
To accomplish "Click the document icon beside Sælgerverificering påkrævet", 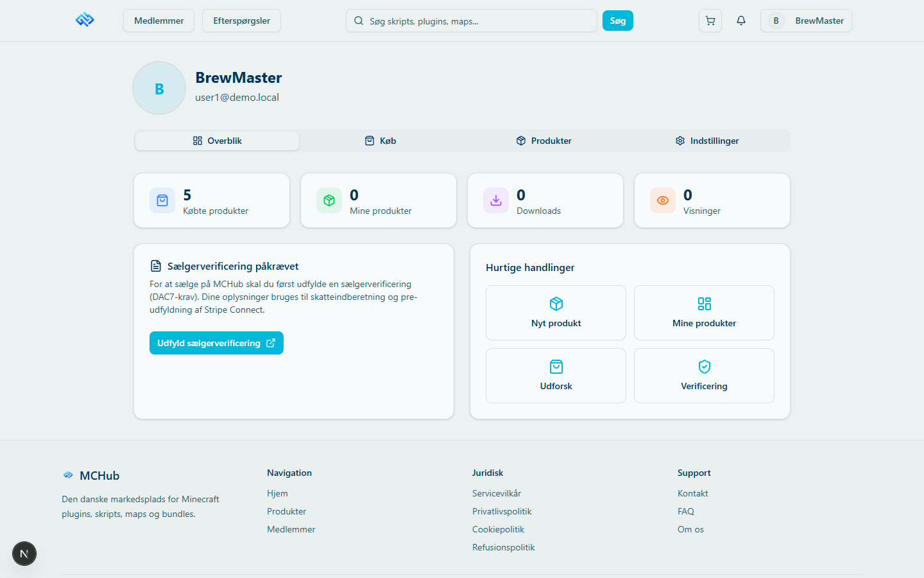I will click(155, 266).
